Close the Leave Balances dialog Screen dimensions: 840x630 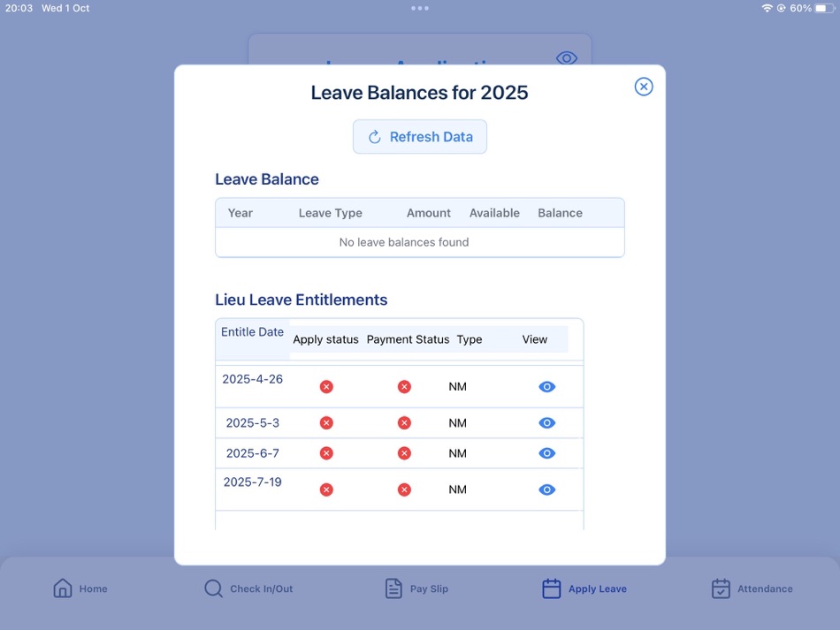644,87
